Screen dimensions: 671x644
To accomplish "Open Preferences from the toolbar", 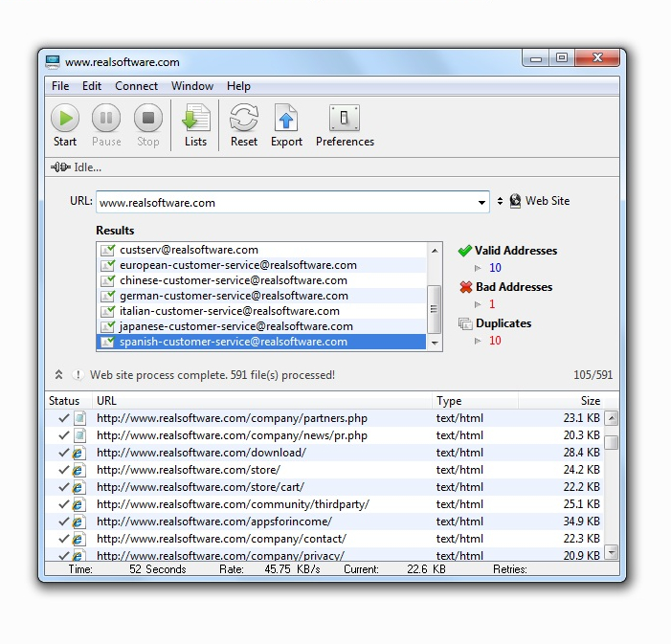I will [345, 119].
